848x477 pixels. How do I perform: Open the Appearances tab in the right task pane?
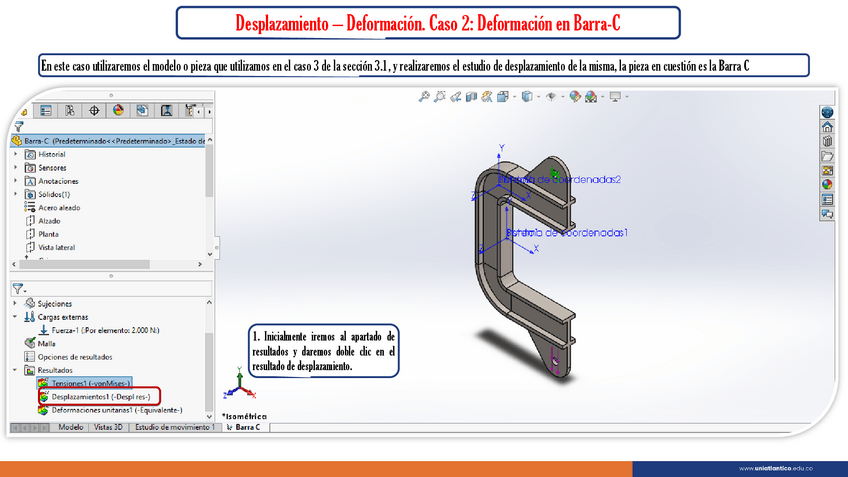point(827,184)
